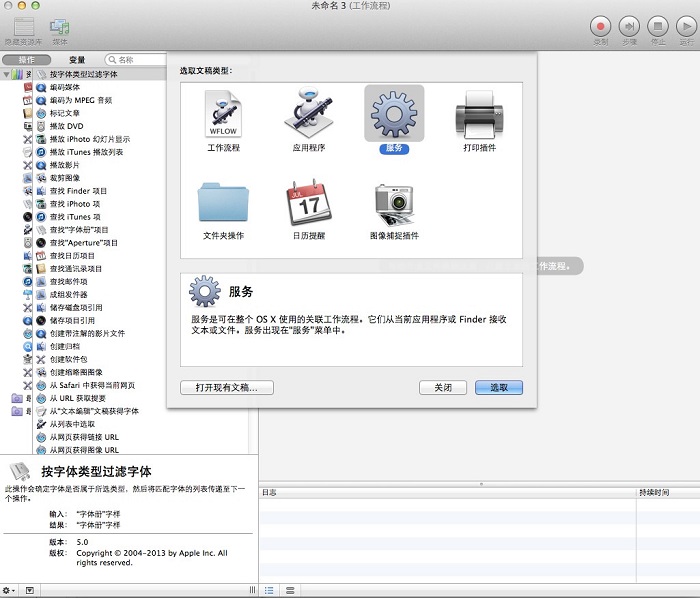
Task: Select 查找 iTunes 项 action
Action: point(100,217)
